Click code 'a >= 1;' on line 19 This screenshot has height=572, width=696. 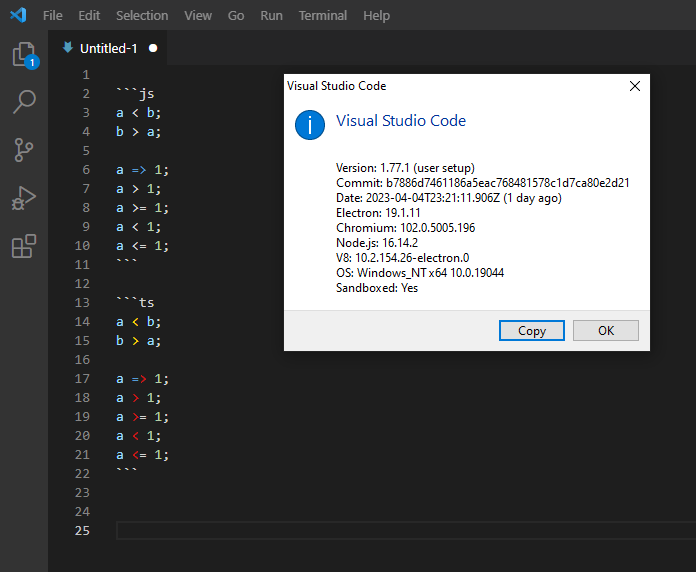pyautogui.click(x=142, y=417)
